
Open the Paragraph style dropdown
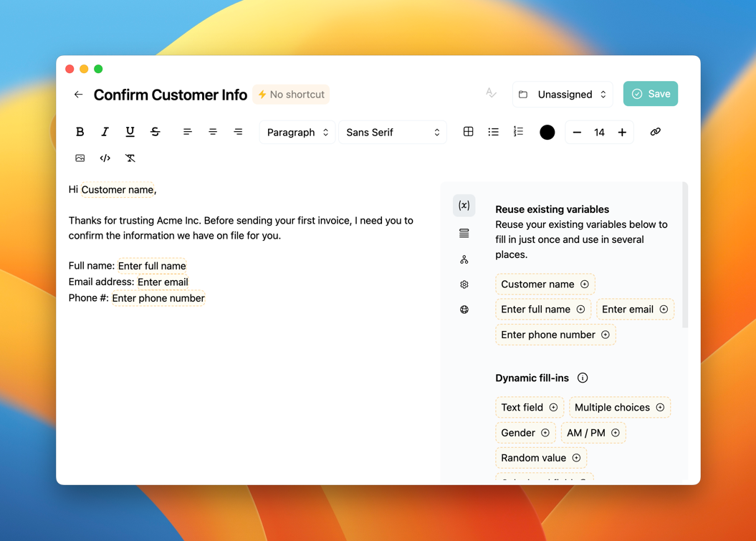297,133
